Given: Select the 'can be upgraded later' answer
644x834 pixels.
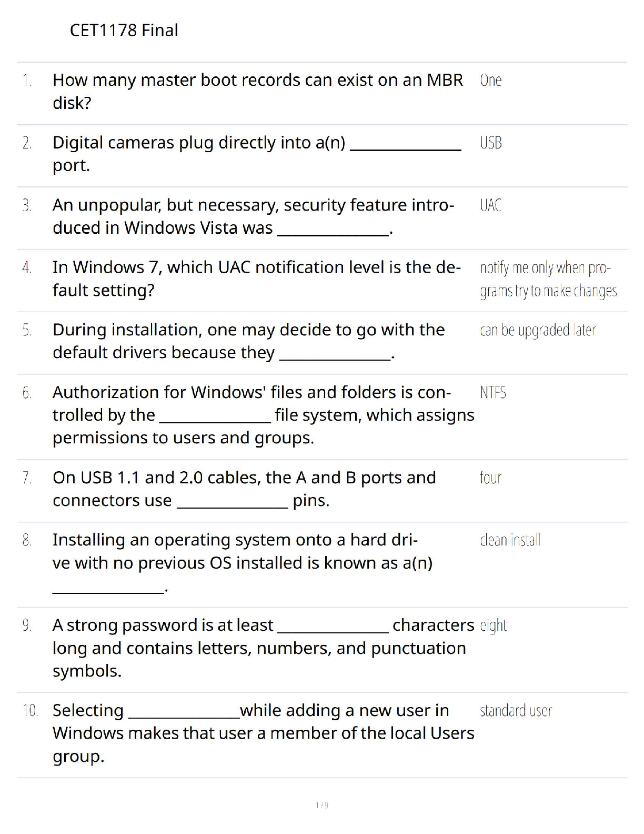Looking at the screenshot, I should [x=537, y=330].
